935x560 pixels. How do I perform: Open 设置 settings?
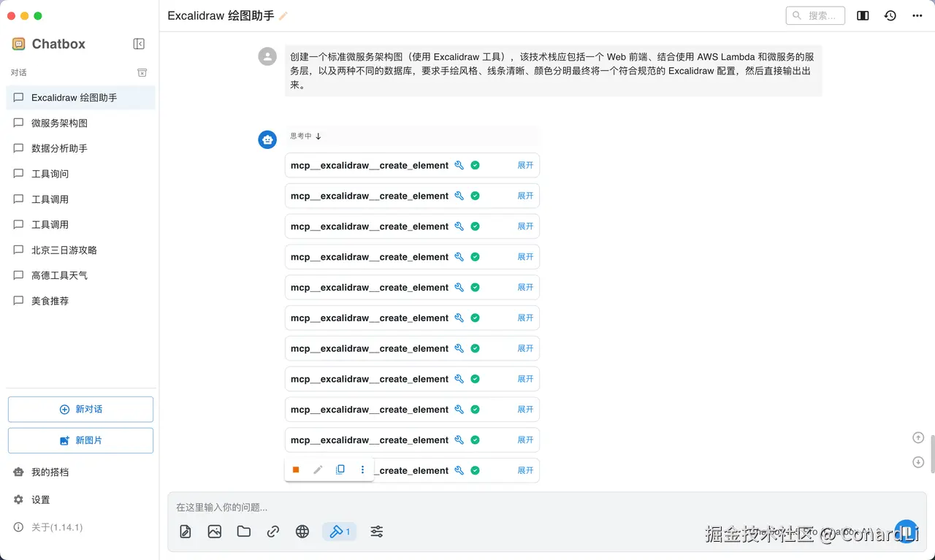[80, 500]
